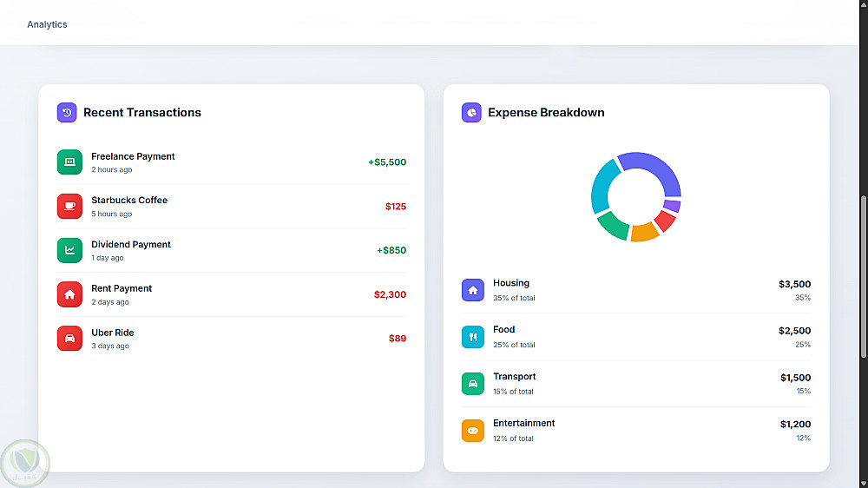868x488 pixels.
Task: Click the orange Entertainment gamepad icon
Action: click(x=473, y=431)
